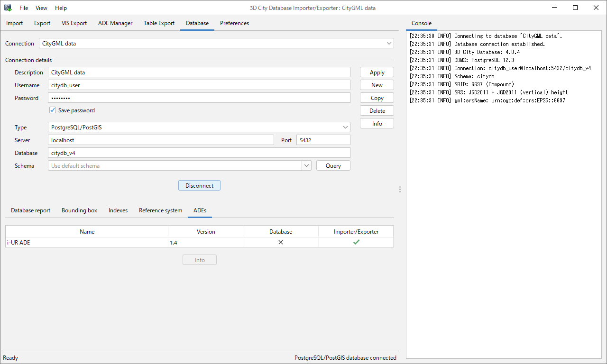Open the Schema dropdown arrow
Viewport: 607px width, 364px height.
pos(306,166)
